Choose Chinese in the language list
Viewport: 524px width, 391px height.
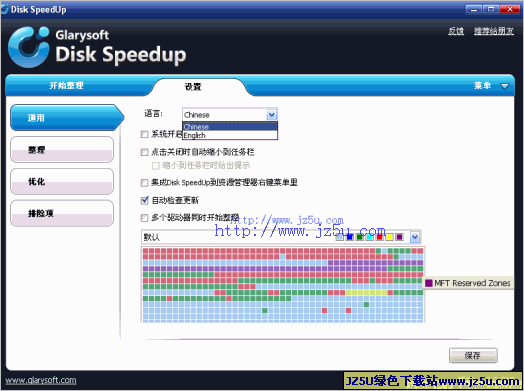(x=230, y=127)
